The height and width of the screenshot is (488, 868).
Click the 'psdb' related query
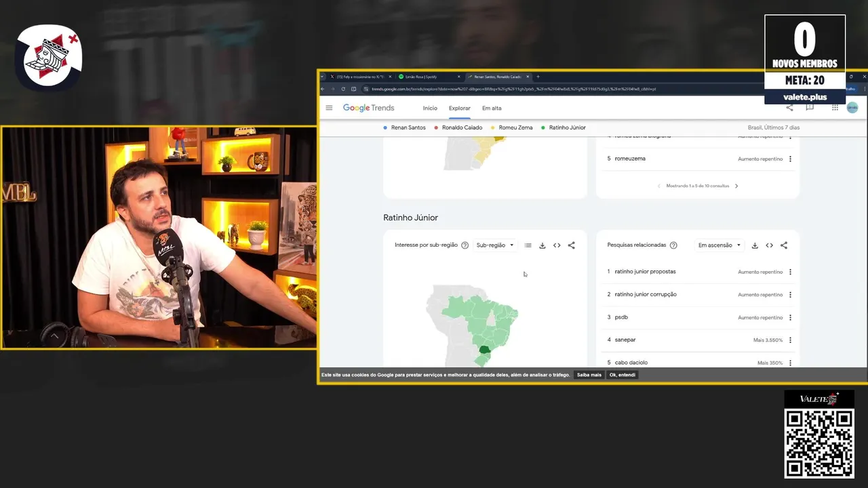click(x=621, y=317)
